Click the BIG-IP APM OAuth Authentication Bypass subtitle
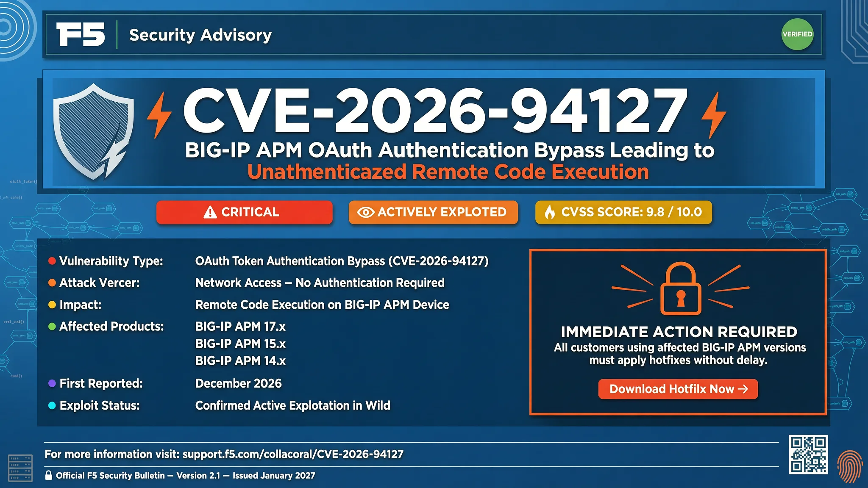The height and width of the screenshot is (488, 868). click(450, 150)
